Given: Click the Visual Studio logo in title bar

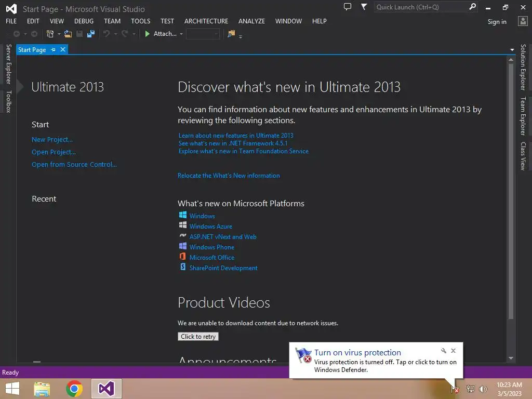Looking at the screenshot, I should pyautogui.click(x=11, y=9).
